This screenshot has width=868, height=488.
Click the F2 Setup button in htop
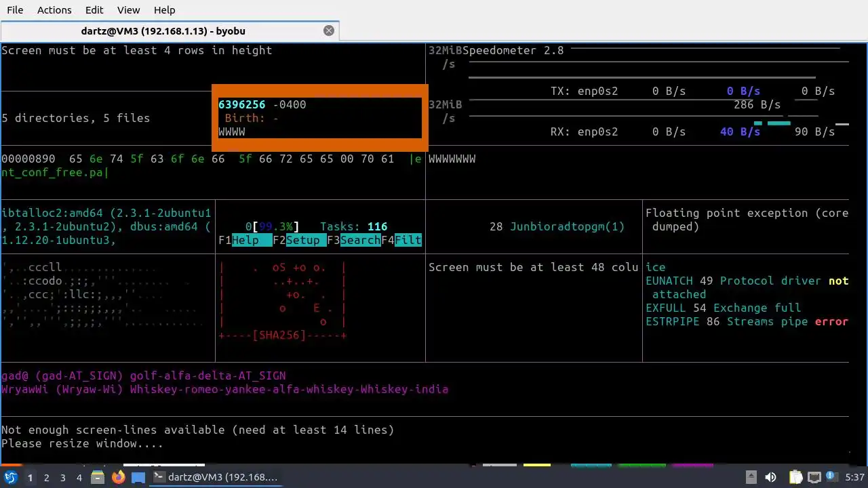click(x=300, y=240)
